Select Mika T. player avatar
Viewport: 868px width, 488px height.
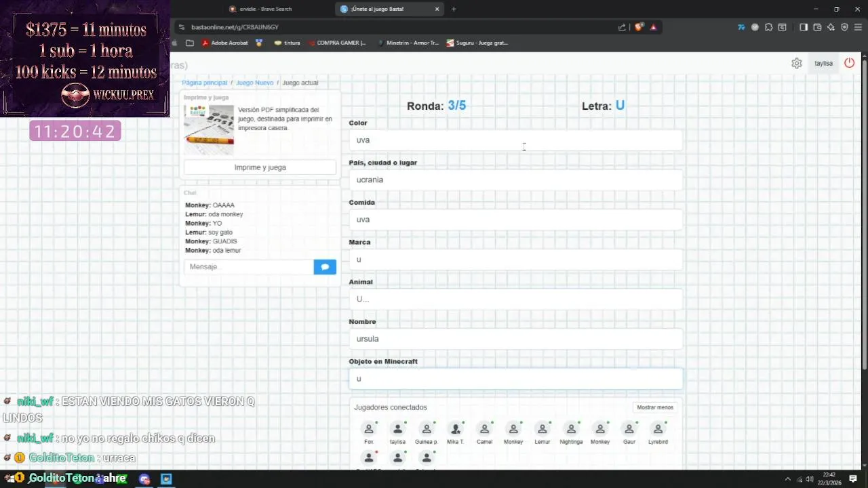[456, 429]
